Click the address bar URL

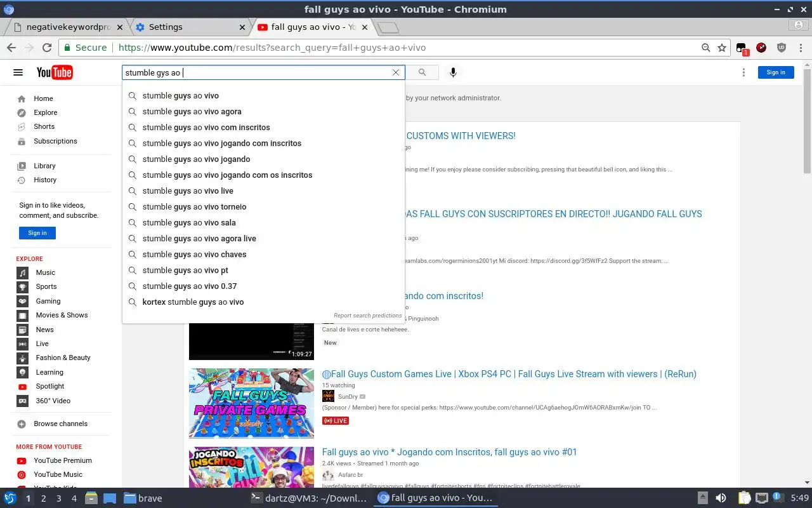[x=272, y=48]
